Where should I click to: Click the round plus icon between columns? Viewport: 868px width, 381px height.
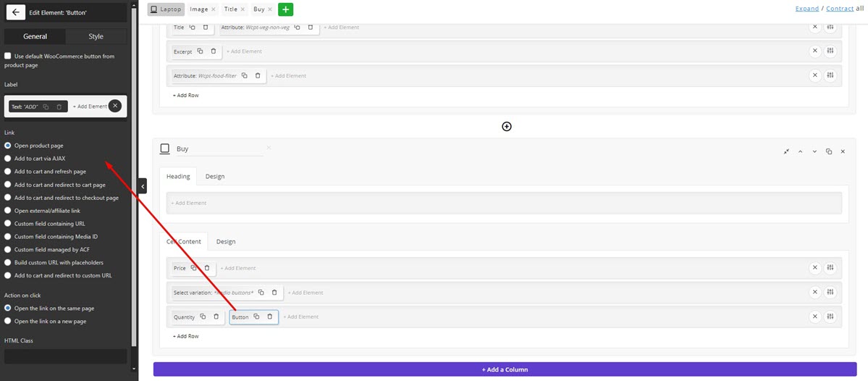coord(507,126)
